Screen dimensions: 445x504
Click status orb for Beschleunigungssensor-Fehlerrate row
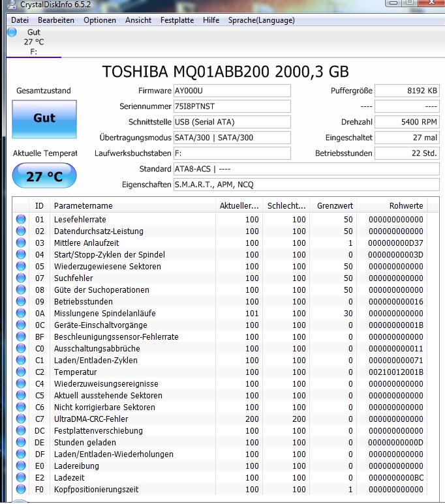[x=21, y=336]
